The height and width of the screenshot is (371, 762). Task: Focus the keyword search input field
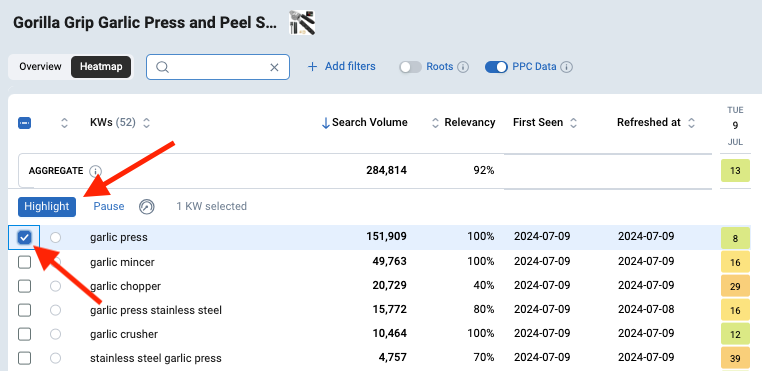218,67
